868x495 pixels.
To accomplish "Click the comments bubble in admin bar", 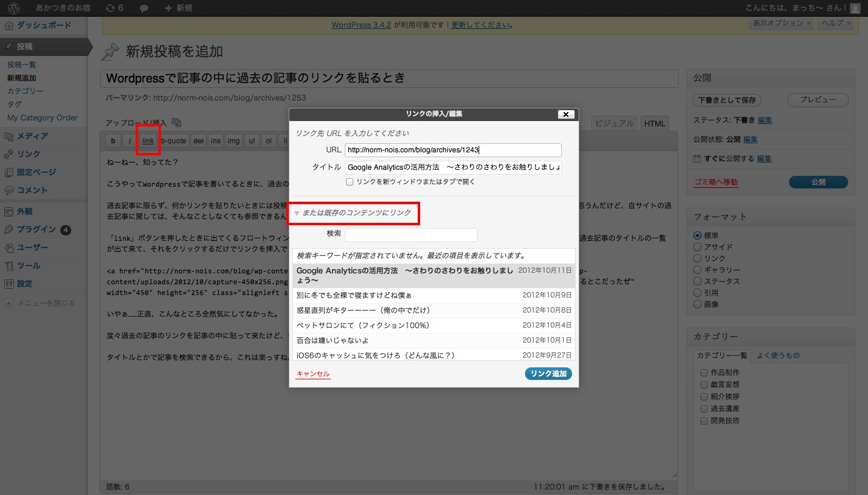I will coord(144,8).
